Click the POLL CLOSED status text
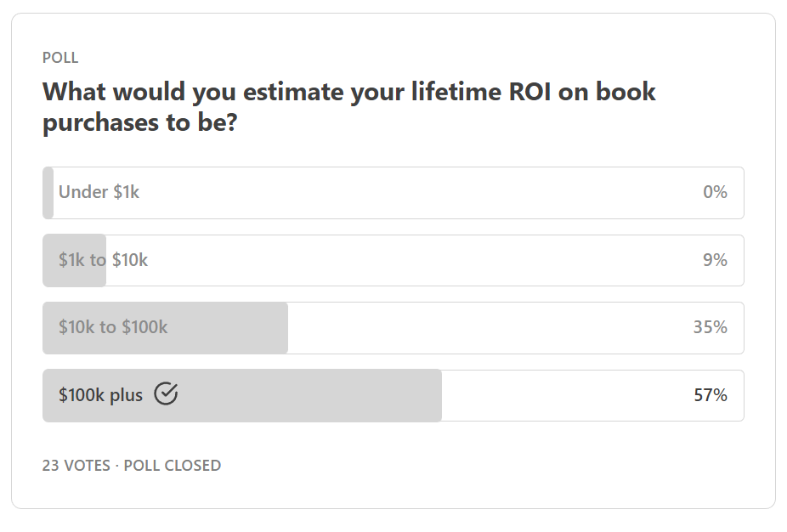The height and width of the screenshot is (532, 787). (x=173, y=465)
